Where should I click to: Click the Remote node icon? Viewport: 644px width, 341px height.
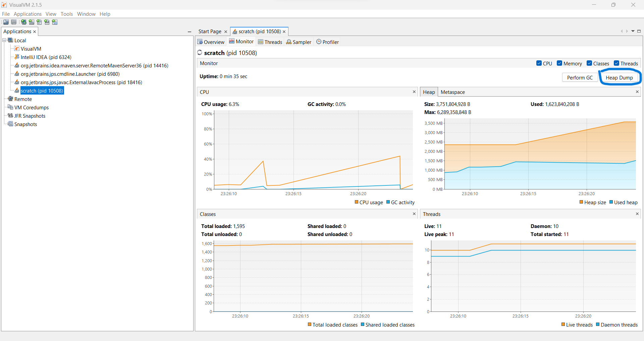(10, 99)
